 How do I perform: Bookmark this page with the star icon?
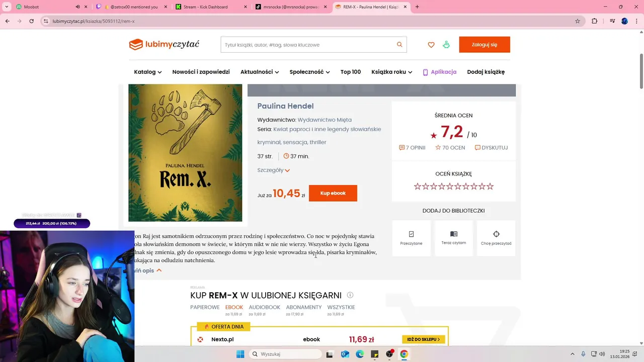tap(578, 21)
